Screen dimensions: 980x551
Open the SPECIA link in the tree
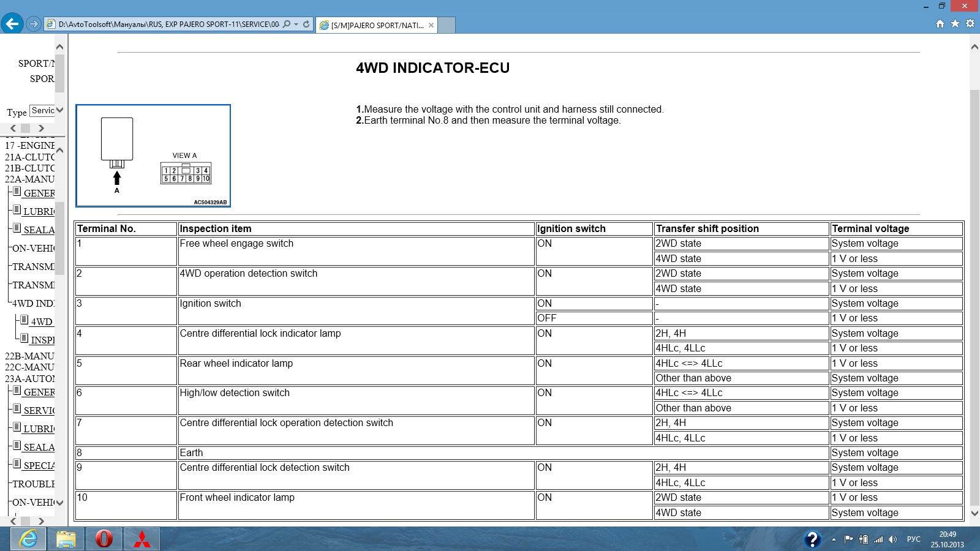[x=39, y=465]
